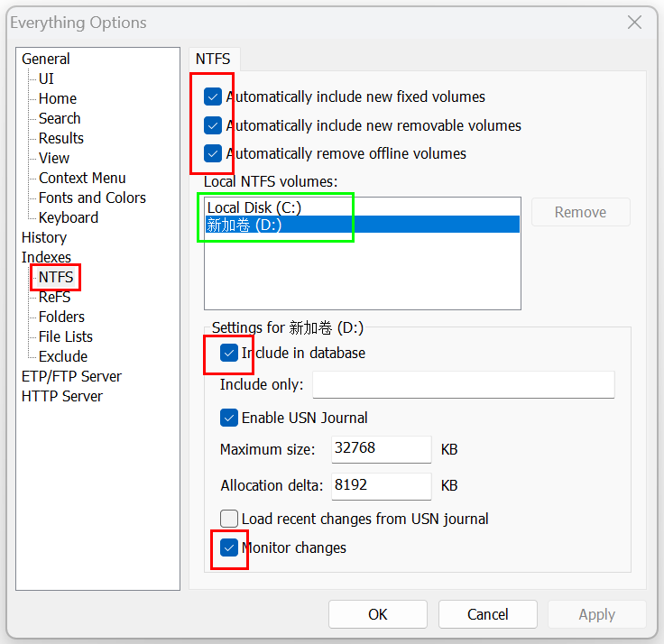664x644 pixels.
Task: Close the Everything Options dialog
Action: pos(634,22)
